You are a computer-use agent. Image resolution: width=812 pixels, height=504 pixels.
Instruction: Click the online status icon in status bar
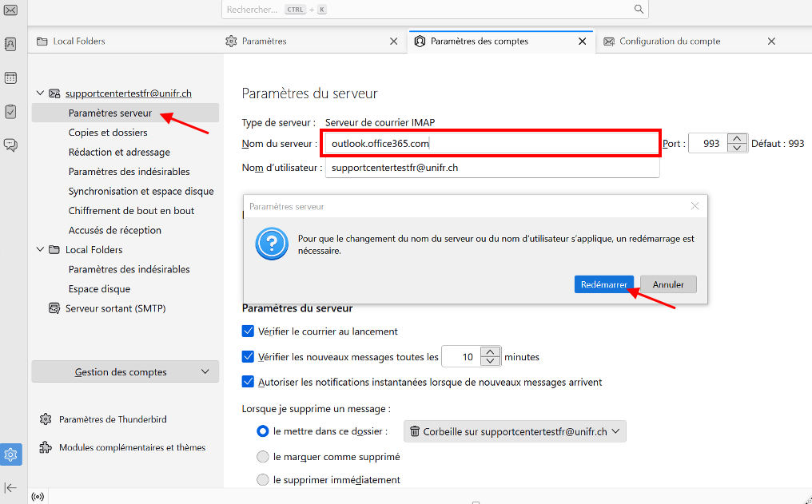coord(37,497)
